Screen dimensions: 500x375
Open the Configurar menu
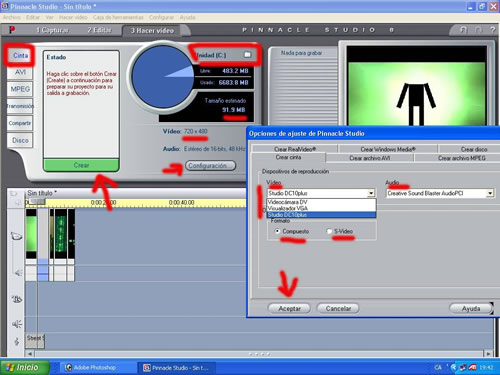pyautogui.click(x=161, y=17)
